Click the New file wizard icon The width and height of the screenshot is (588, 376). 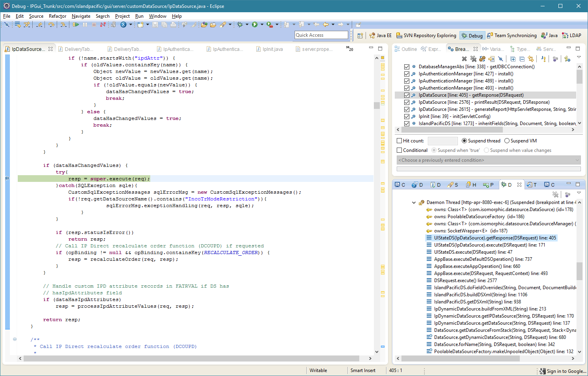140,24
